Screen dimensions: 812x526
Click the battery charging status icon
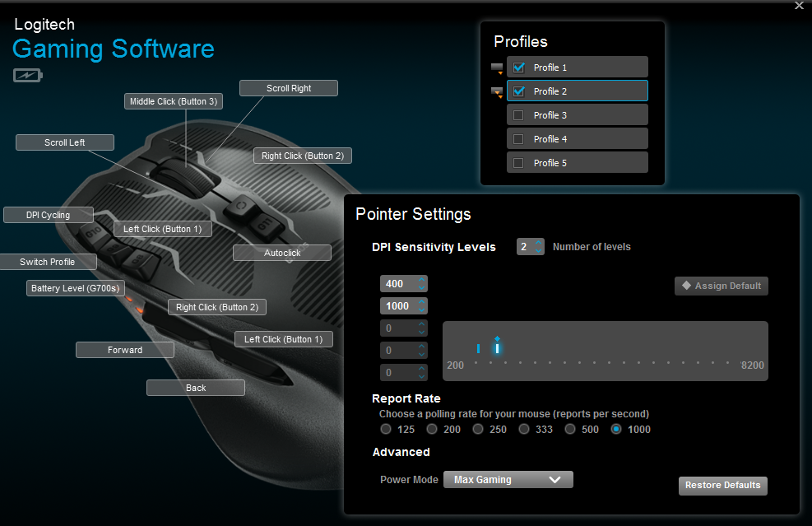point(27,74)
